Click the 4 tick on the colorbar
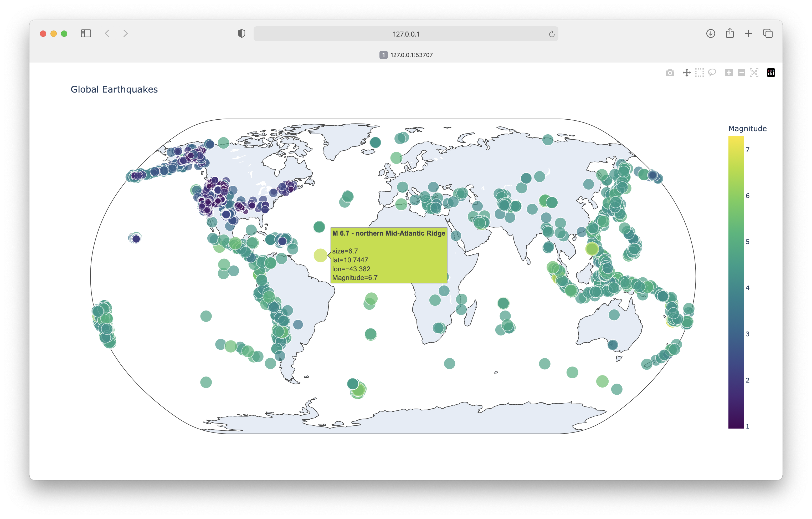 point(748,288)
